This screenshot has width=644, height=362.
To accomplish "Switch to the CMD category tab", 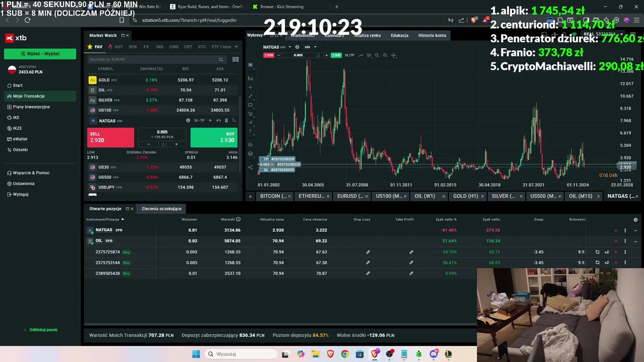I will point(174,47).
